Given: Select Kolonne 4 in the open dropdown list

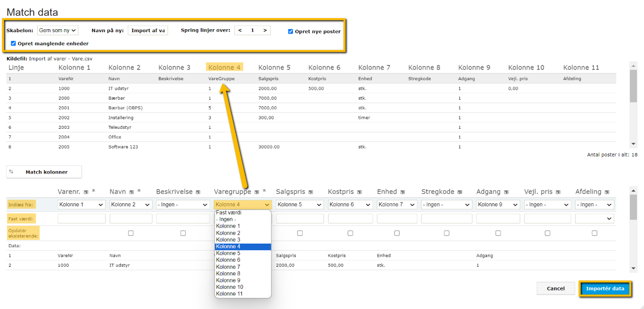Looking at the screenshot, I should tap(243, 246).
